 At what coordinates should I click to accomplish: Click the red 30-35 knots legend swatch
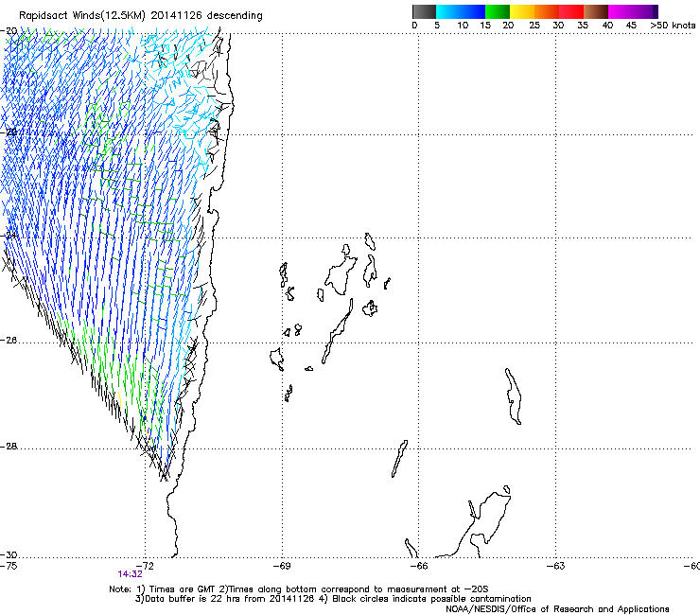(x=571, y=11)
